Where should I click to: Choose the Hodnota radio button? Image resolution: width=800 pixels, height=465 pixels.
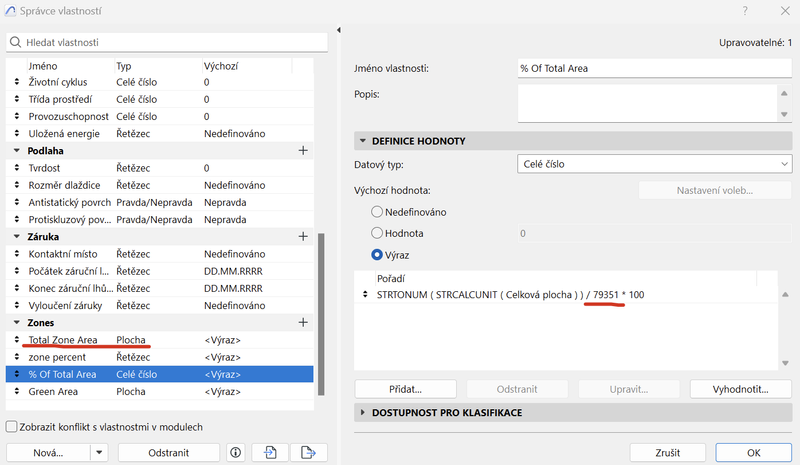point(377,233)
